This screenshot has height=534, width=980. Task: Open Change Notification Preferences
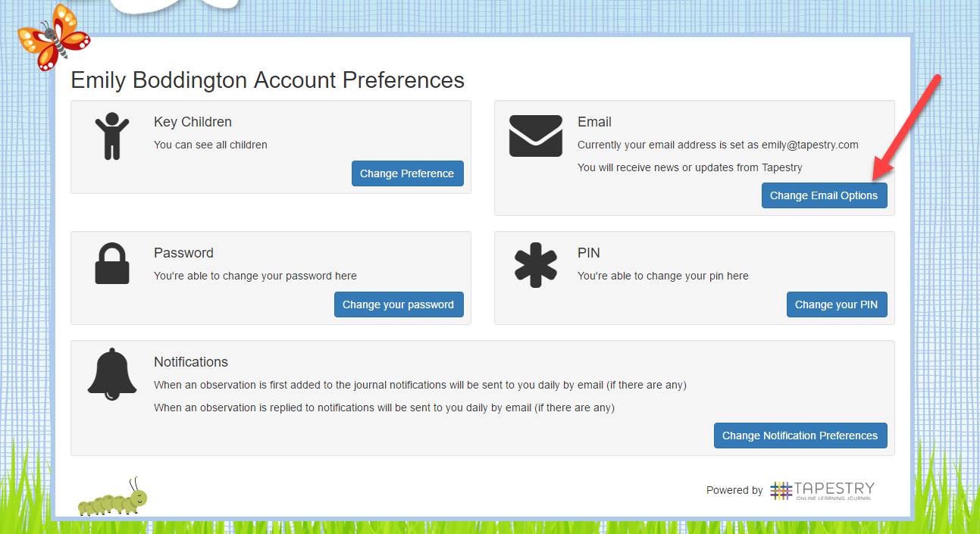tap(800, 436)
